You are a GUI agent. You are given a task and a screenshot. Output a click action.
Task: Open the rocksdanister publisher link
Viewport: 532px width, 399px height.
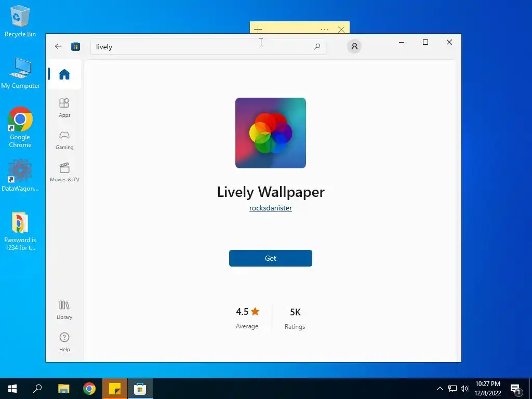[270, 208]
